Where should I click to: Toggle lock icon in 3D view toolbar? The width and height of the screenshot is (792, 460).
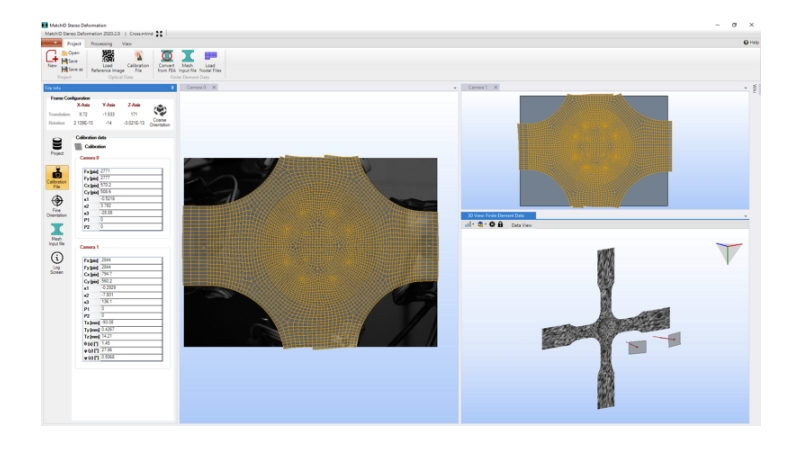tap(500, 225)
